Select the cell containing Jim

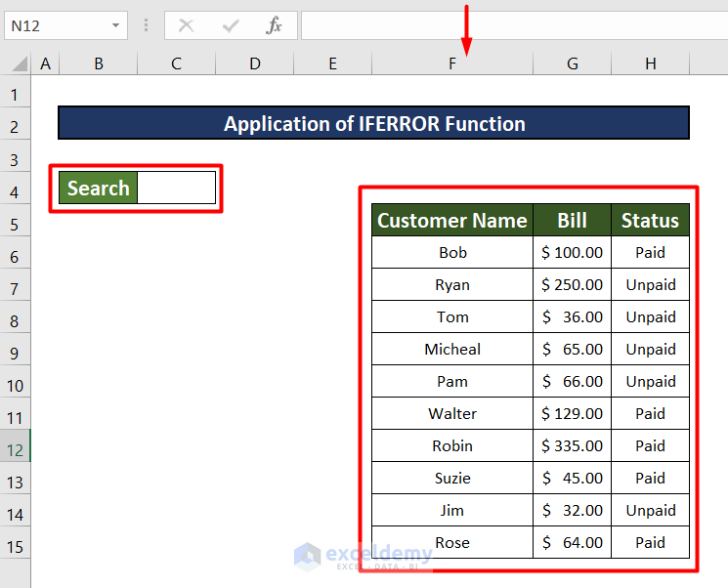452,510
